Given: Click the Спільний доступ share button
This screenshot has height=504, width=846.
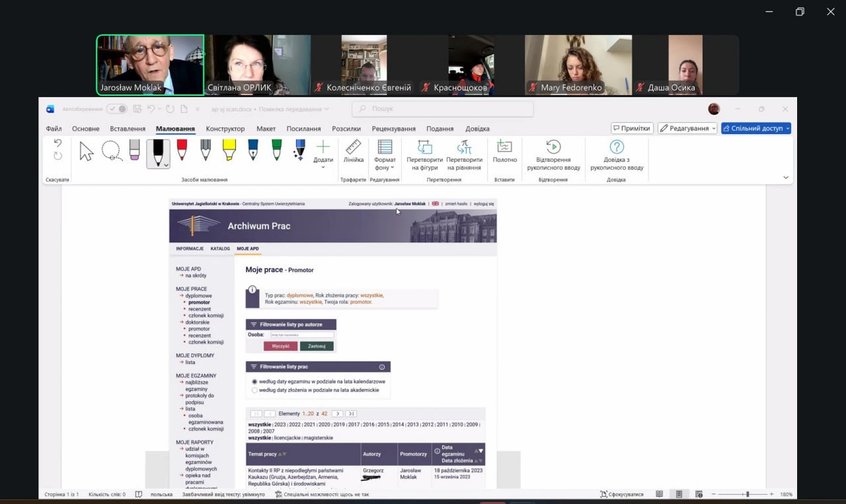Looking at the screenshot, I should (x=755, y=129).
